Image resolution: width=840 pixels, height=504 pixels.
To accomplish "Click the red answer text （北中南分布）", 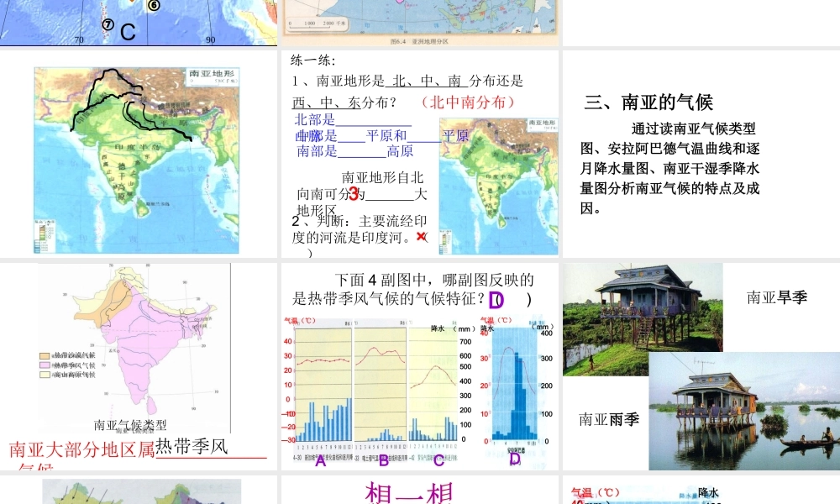I will (x=468, y=102).
